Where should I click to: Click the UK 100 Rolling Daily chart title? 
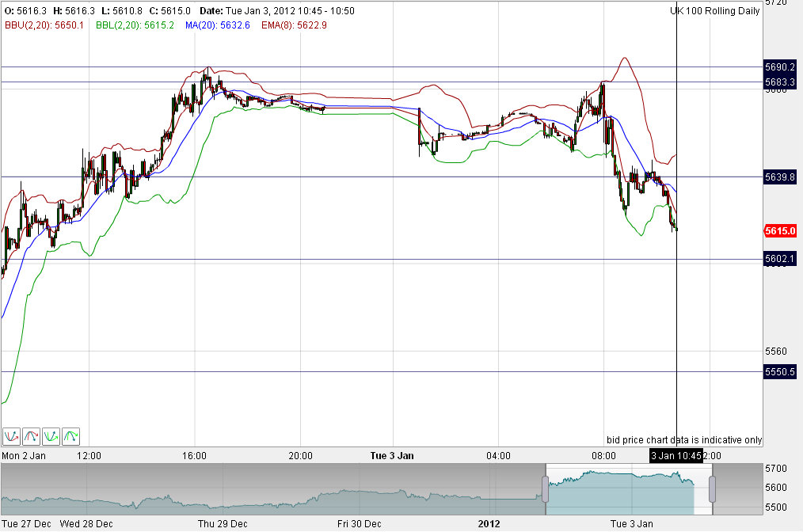[715, 11]
